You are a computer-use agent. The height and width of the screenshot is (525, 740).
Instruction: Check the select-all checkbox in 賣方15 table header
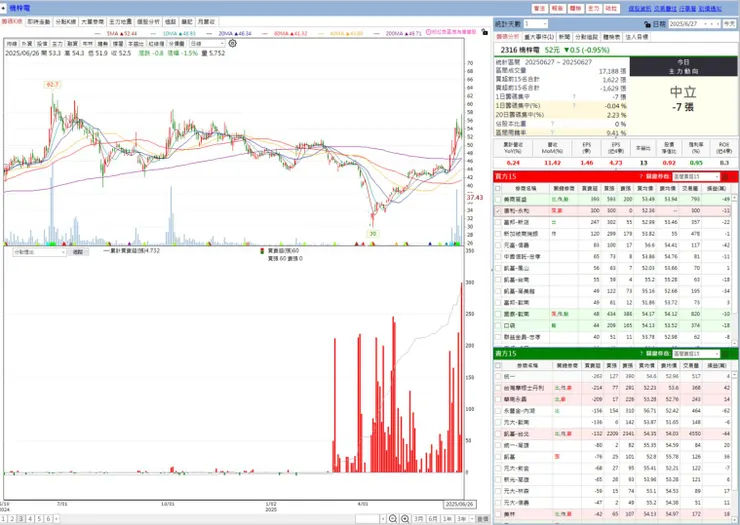click(498, 365)
